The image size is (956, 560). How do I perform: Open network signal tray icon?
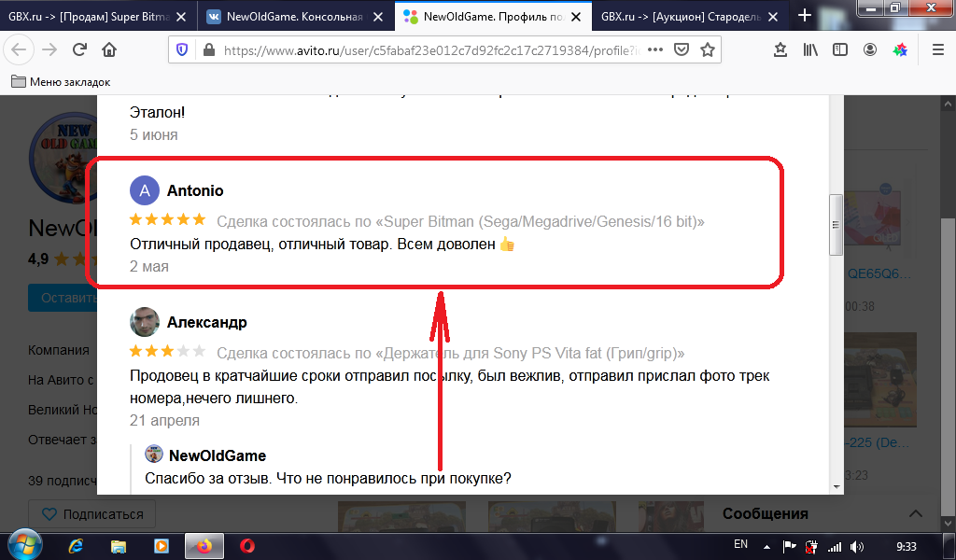(835, 547)
